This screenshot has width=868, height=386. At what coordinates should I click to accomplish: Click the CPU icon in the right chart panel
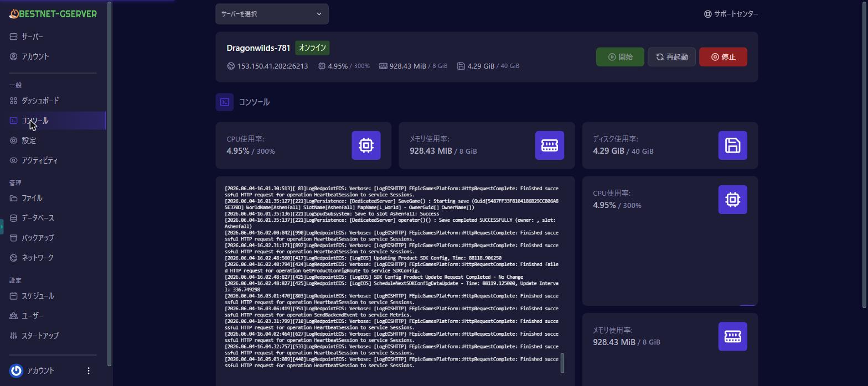click(x=732, y=200)
